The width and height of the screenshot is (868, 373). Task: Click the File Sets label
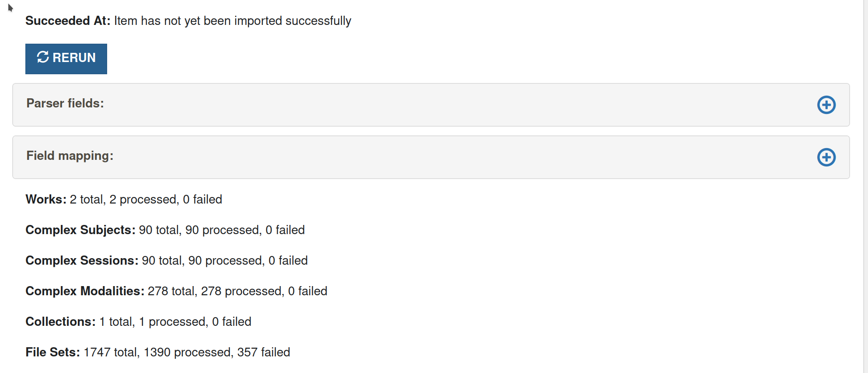click(52, 352)
